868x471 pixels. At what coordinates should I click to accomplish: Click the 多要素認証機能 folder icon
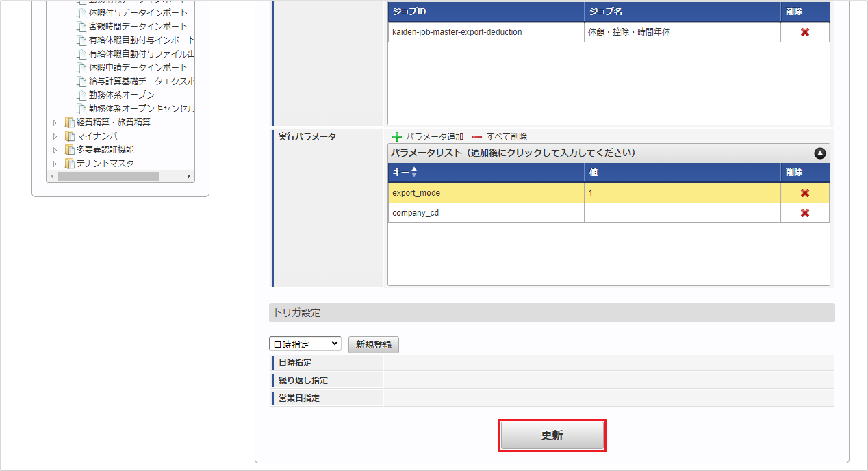pos(69,149)
